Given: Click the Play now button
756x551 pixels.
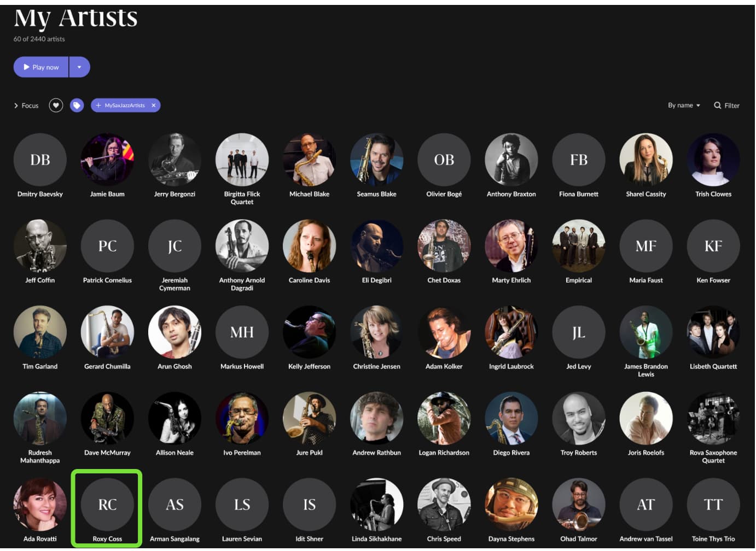Looking at the screenshot, I should [x=41, y=67].
